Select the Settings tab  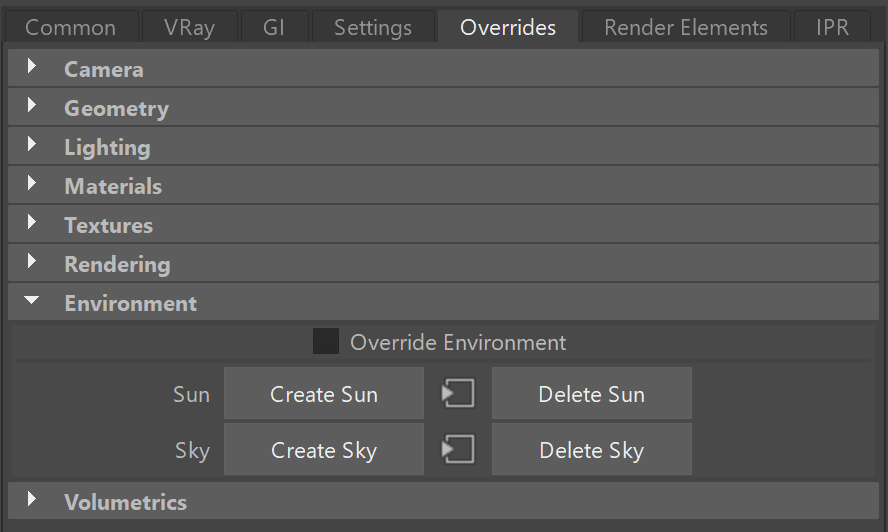click(x=373, y=27)
